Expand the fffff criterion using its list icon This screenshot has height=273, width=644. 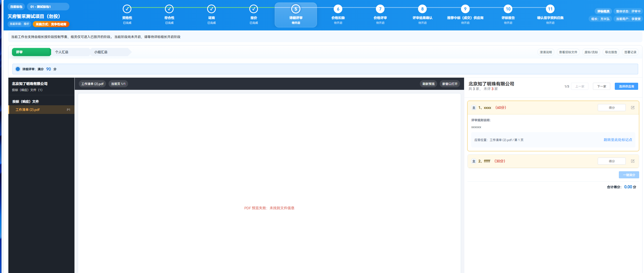click(474, 161)
